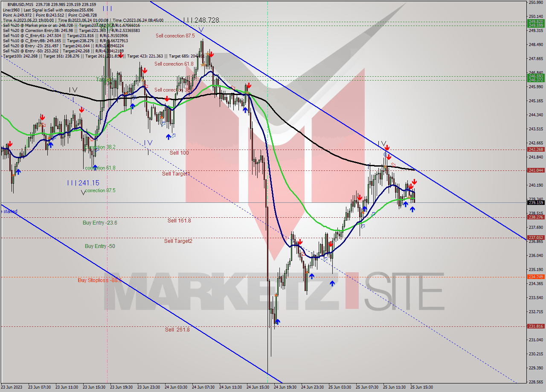The width and height of the screenshot is (546, 392).
Task: Click the green 'correction 87.5' label
Action: click(100, 190)
